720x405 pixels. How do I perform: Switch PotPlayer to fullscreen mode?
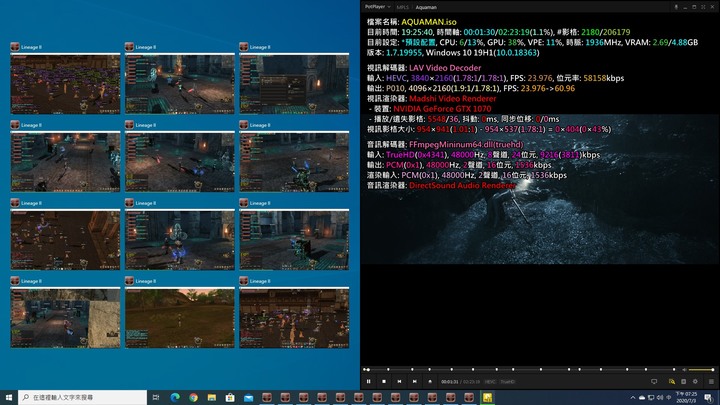click(x=703, y=7)
